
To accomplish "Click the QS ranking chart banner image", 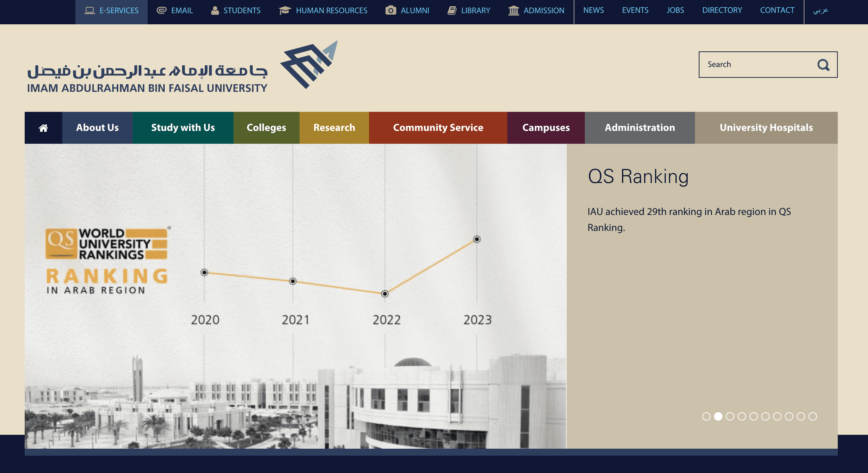I will [295, 296].
